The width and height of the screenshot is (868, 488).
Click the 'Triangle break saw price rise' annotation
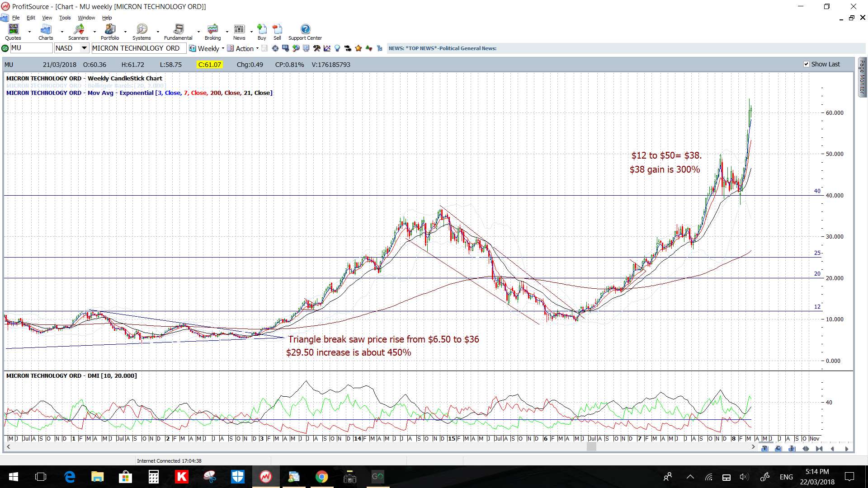(x=383, y=339)
